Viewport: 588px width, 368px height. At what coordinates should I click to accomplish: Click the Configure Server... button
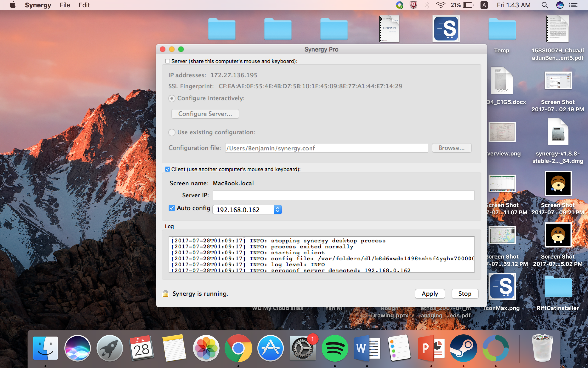(205, 114)
